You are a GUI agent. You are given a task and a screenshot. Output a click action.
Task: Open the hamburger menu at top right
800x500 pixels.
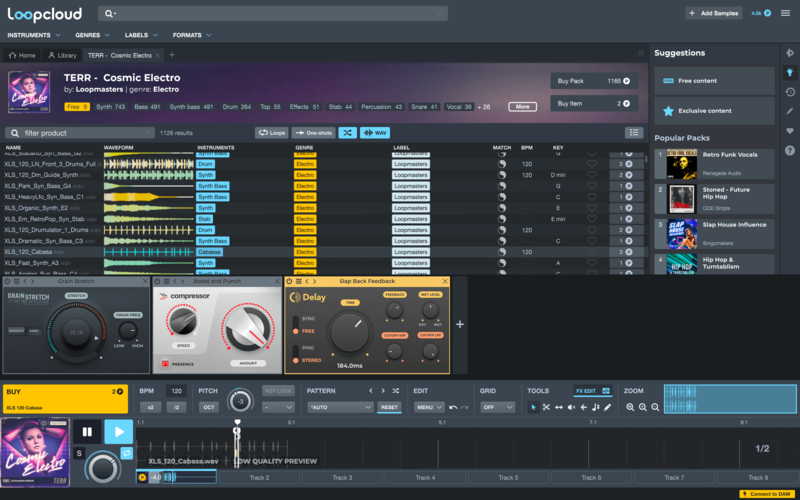(x=785, y=13)
